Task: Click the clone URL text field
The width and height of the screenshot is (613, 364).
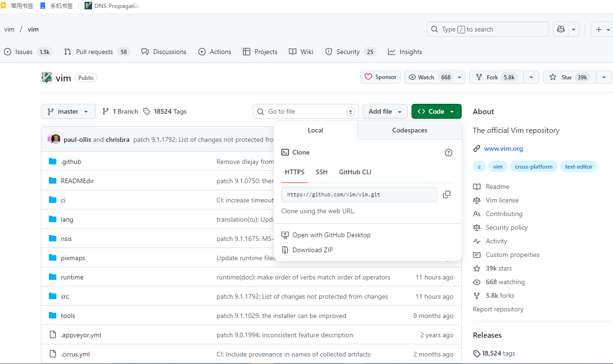Action: click(359, 194)
